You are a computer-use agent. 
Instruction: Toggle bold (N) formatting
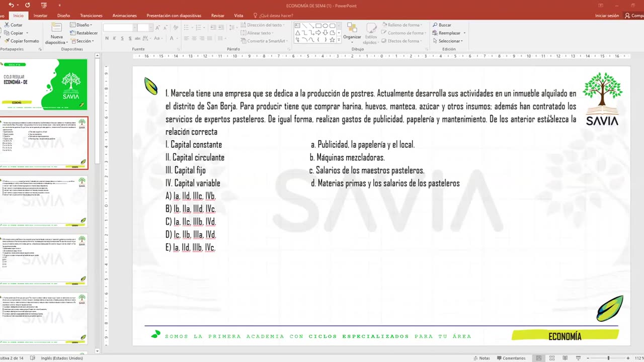pos(107,38)
